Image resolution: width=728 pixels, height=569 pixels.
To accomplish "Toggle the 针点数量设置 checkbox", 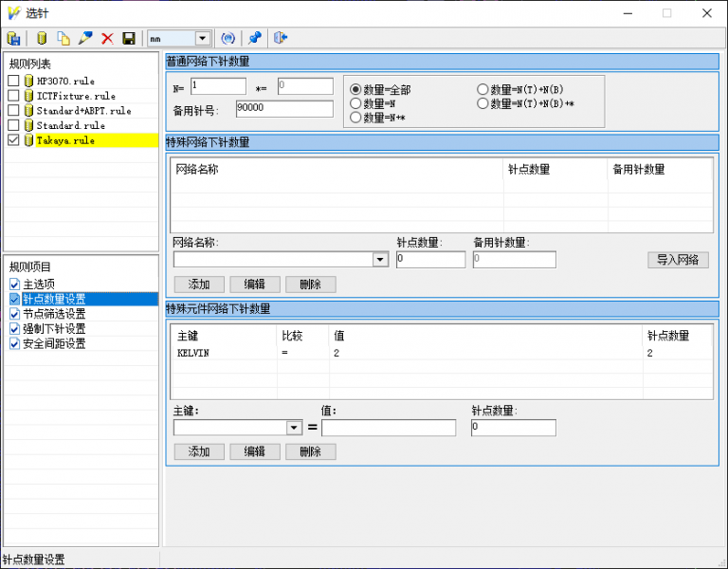I will 14,299.
